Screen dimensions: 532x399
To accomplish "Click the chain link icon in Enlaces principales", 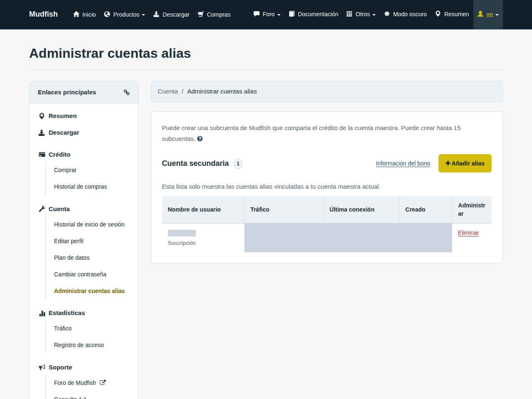I will [x=127, y=92].
